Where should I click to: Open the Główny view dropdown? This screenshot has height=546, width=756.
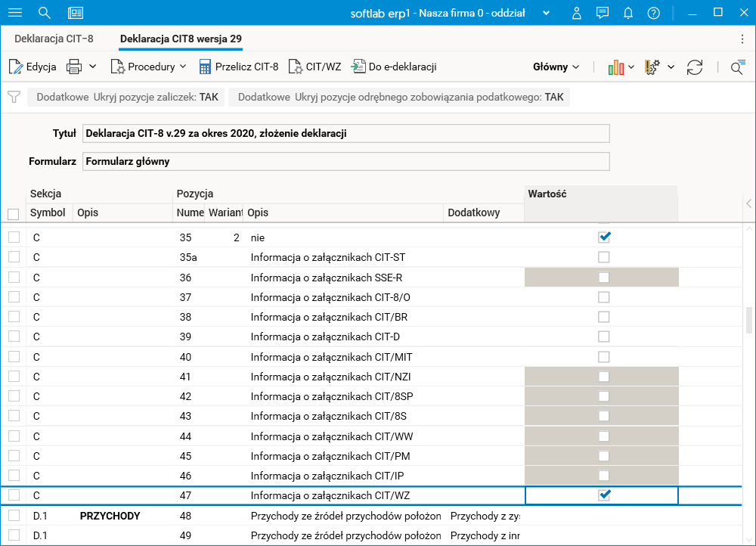pos(556,67)
